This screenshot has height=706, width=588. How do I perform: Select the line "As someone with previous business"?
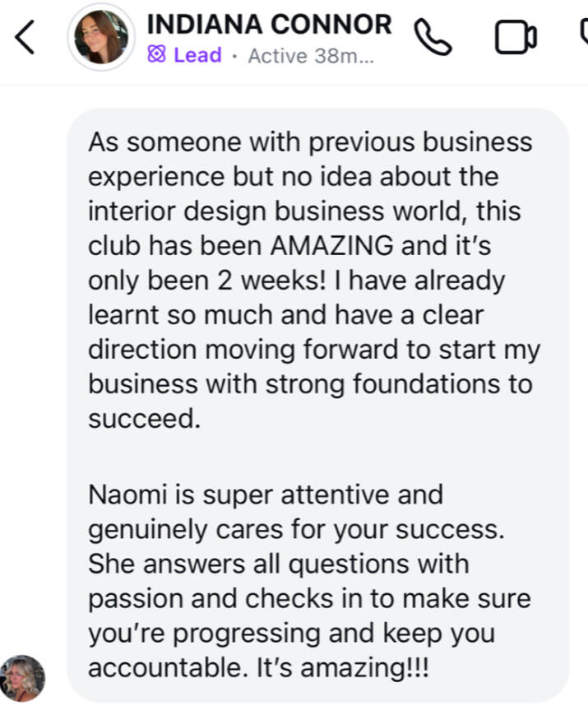(310, 142)
